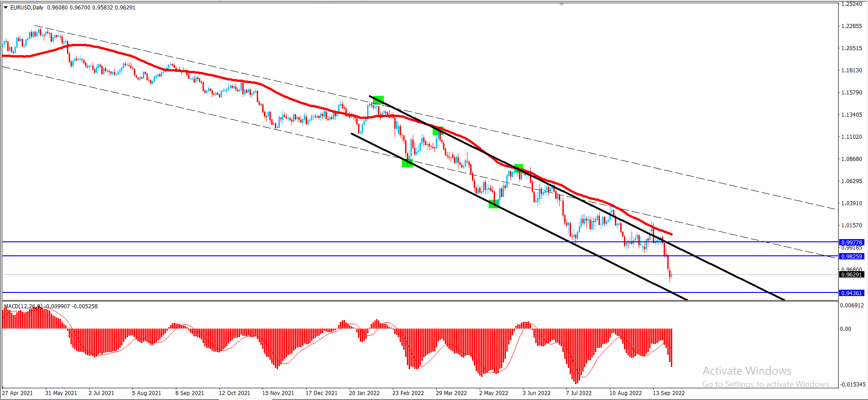Click the arrow before EURUSD,Daily title
Image resolution: width=868 pixels, height=400 pixels.
[5, 7]
